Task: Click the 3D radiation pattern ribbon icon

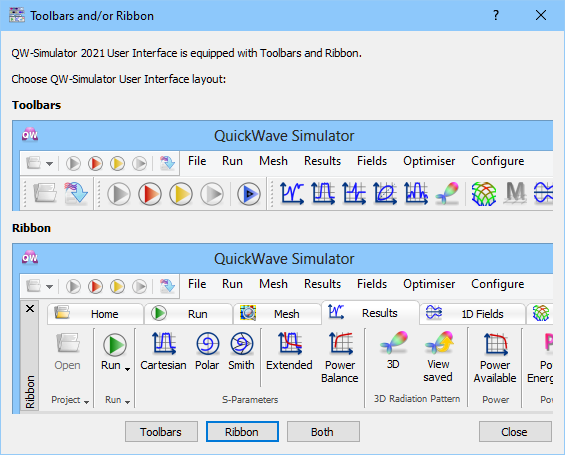Action: click(394, 342)
